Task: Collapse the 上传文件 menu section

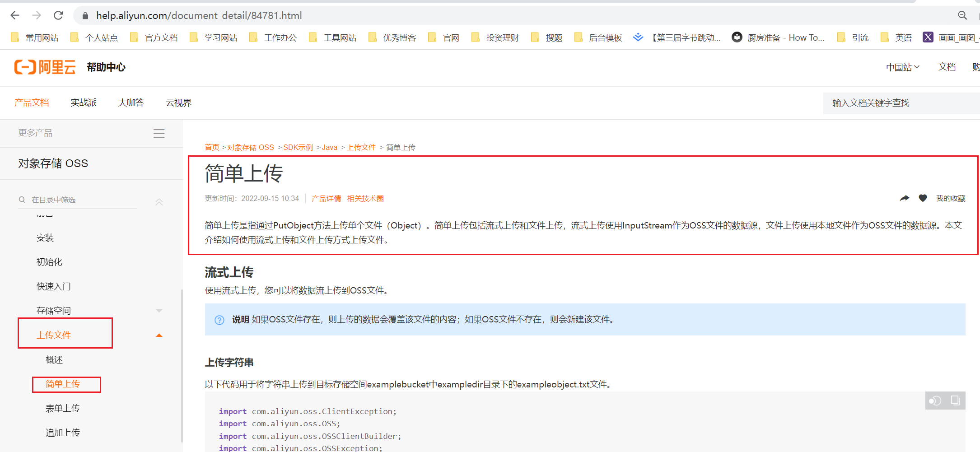Action: point(159,335)
